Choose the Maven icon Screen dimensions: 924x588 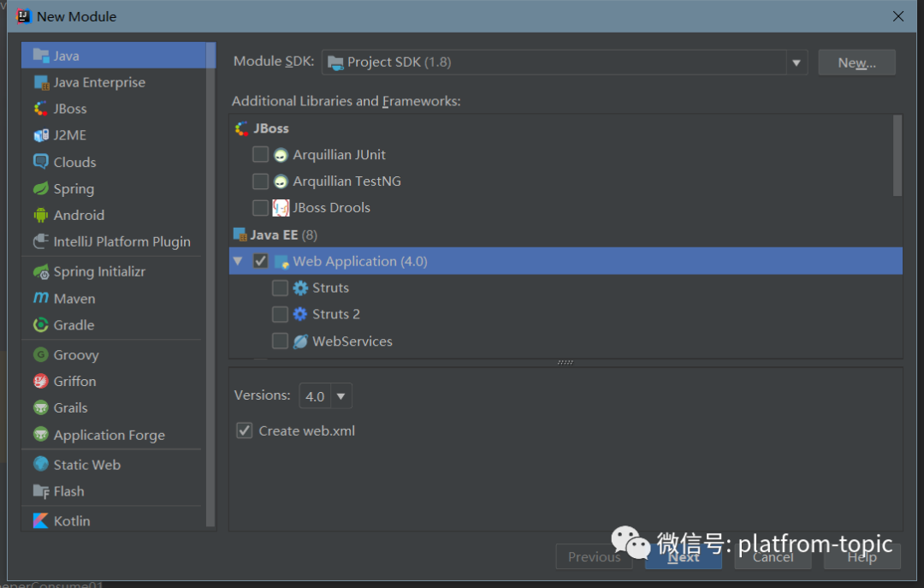tap(41, 298)
